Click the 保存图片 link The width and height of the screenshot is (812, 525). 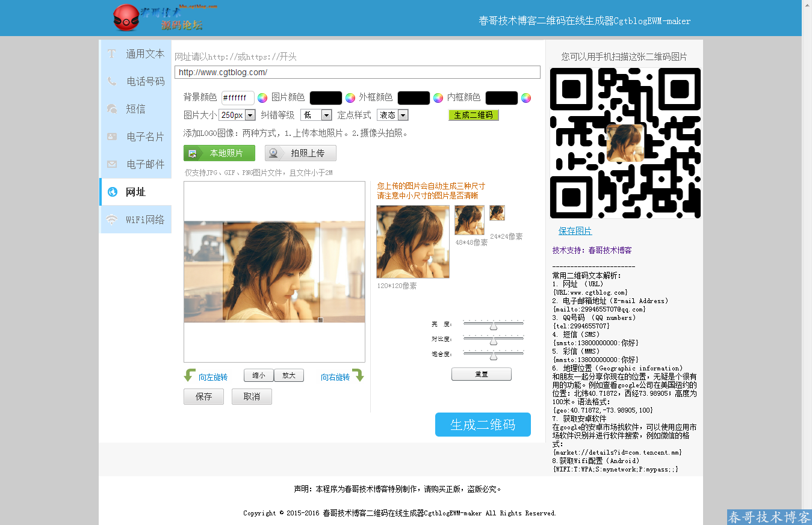(x=575, y=231)
